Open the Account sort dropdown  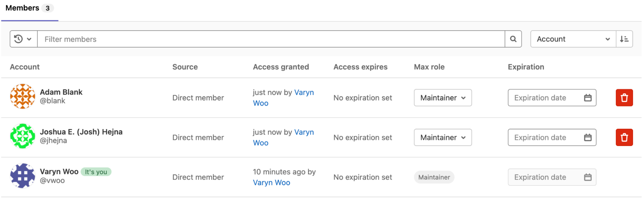click(x=573, y=39)
